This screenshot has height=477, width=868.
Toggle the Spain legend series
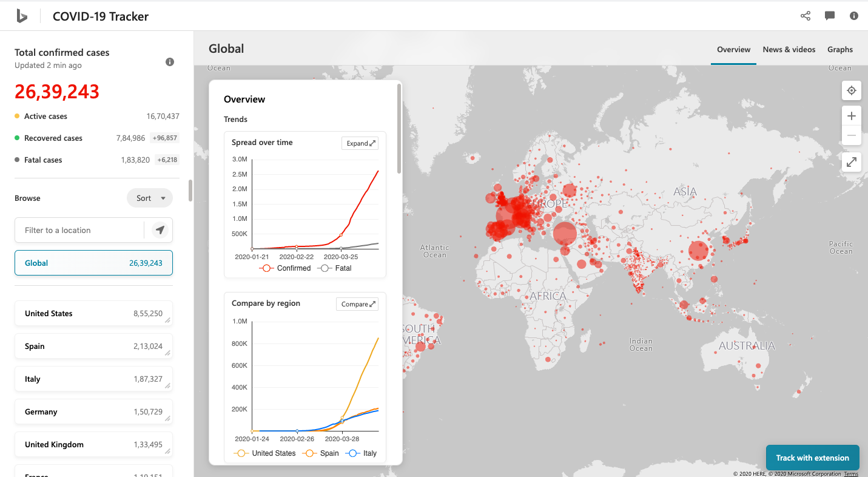[320, 453]
